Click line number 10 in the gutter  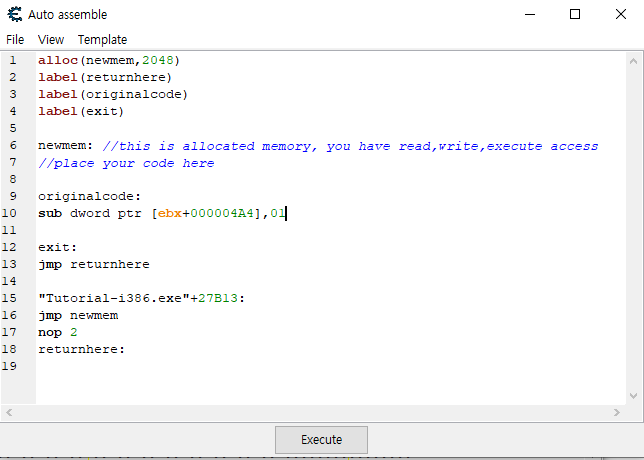[x=9, y=213]
